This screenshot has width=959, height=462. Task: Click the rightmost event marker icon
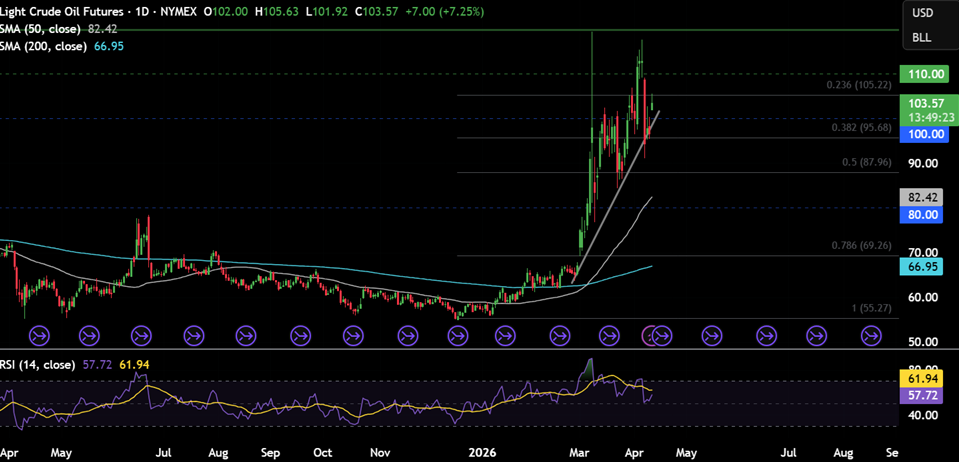click(x=870, y=335)
